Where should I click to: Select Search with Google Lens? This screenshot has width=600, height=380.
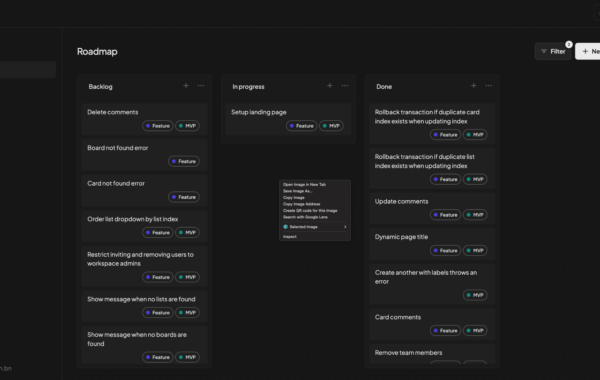(305, 217)
